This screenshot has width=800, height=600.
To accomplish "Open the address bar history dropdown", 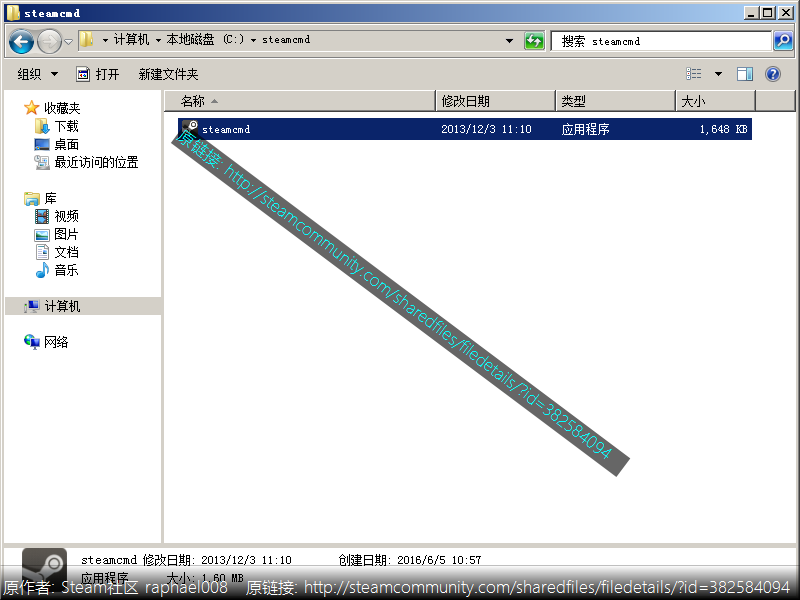I will (509, 41).
